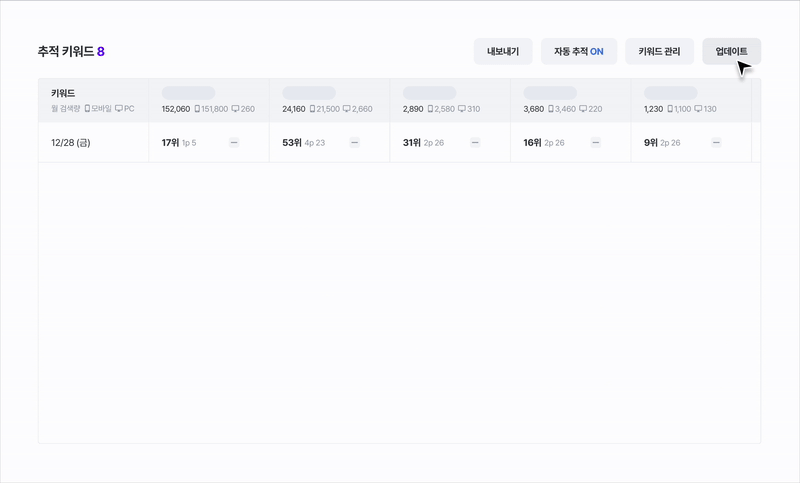The image size is (800, 483).
Task: Click the PC legend icon in header
Action: (119, 109)
